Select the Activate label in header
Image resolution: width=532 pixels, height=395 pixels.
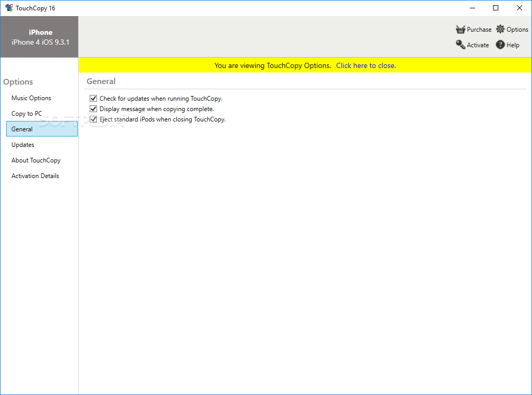click(478, 45)
